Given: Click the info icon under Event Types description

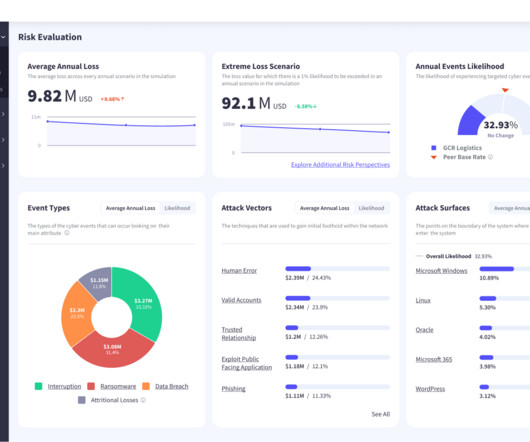Looking at the screenshot, I should pyautogui.click(x=67, y=233).
